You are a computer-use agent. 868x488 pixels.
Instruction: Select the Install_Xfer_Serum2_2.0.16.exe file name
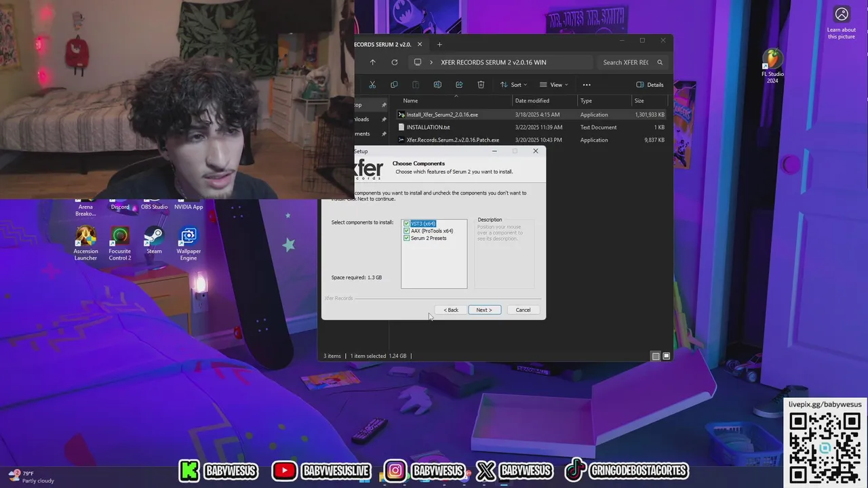(x=442, y=115)
